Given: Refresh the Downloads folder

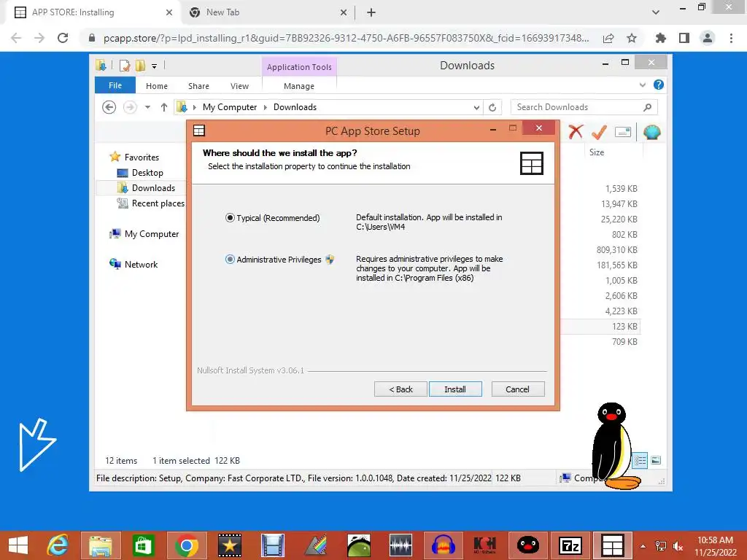Looking at the screenshot, I should tap(492, 108).
